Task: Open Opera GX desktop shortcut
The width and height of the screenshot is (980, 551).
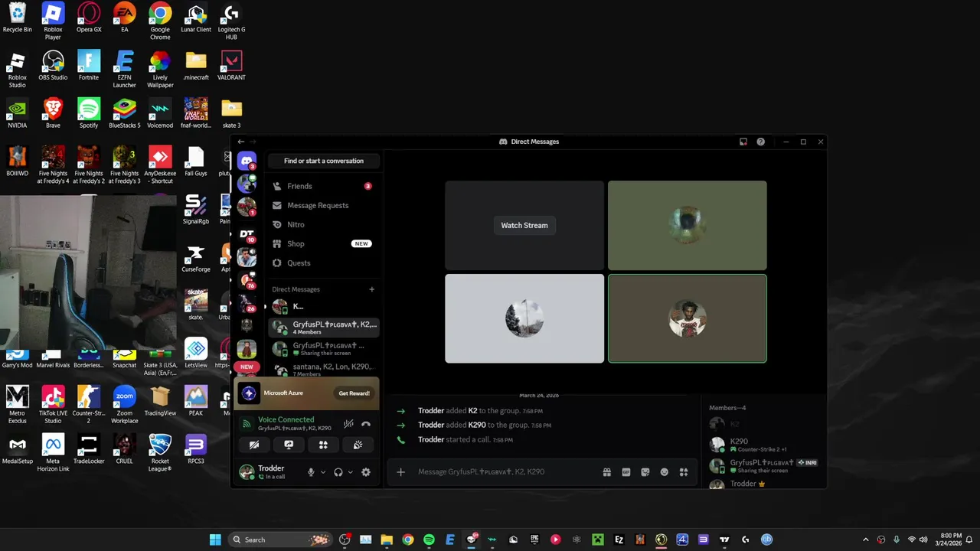Action: pos(89,18)
